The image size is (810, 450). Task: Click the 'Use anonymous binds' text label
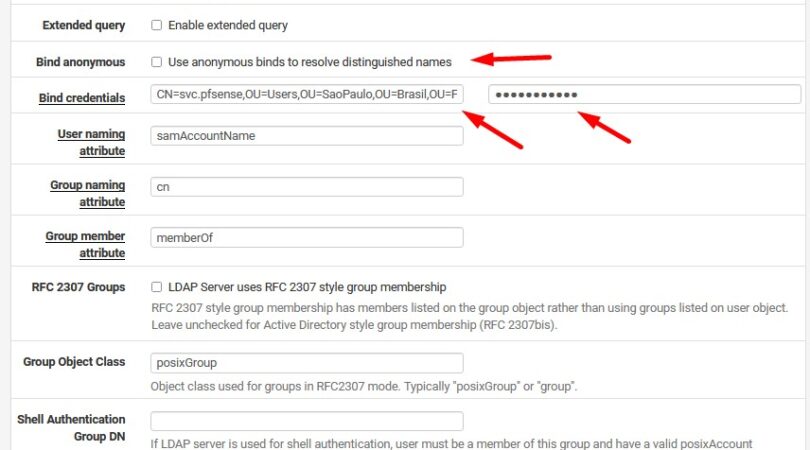[309, 62]
